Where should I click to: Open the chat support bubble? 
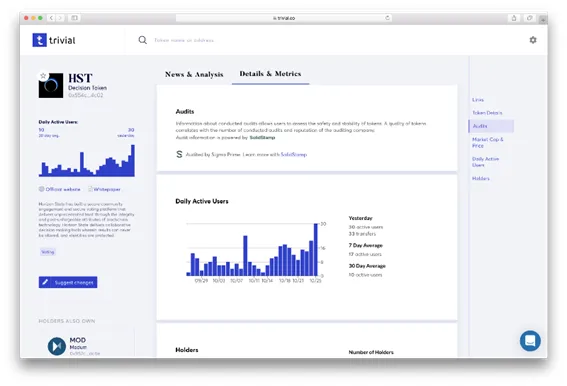coord(530,340)
